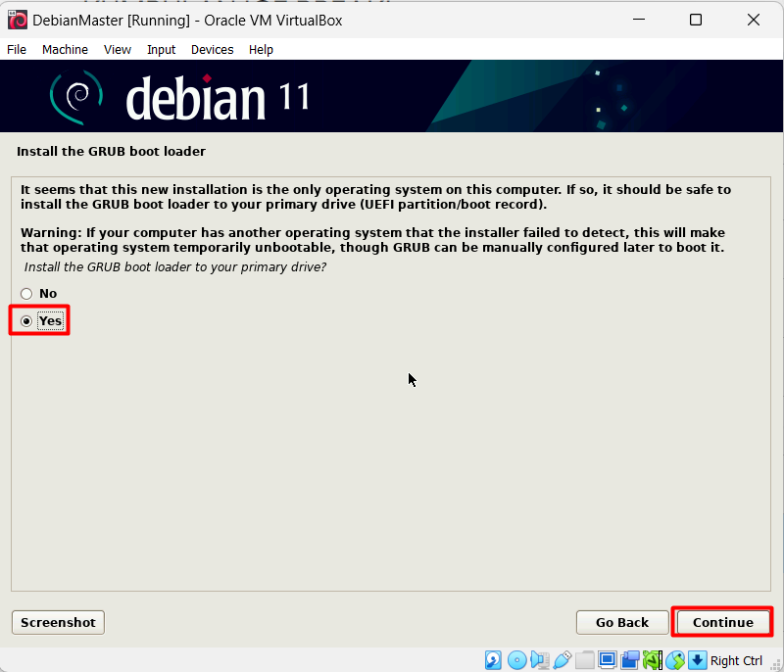The height and width of the screenshot is (672, 784).
Task: Open the Machine menu
Action: (65, 49)
